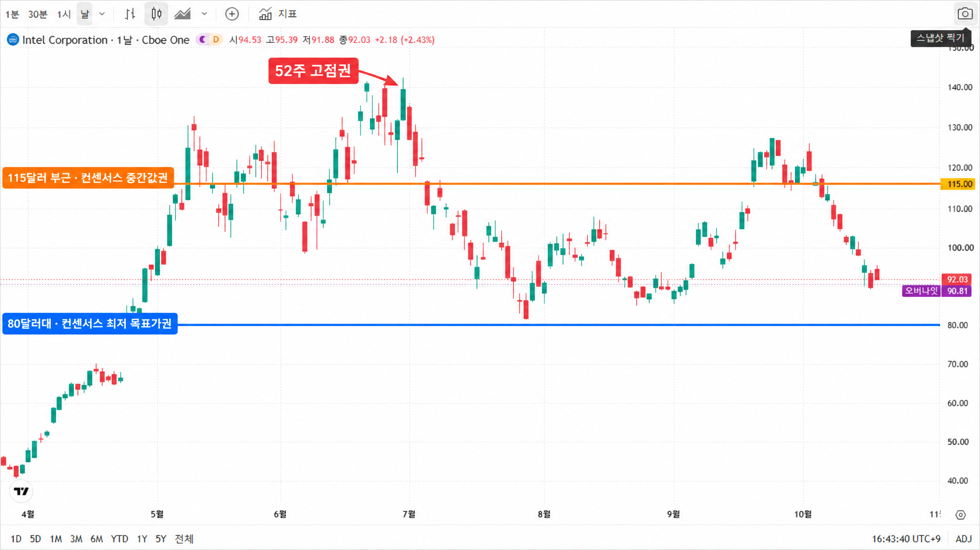This screenshot has height=550, width=980.
Task: Click the add symbol compare plus icon
Action: click(232, 14)
